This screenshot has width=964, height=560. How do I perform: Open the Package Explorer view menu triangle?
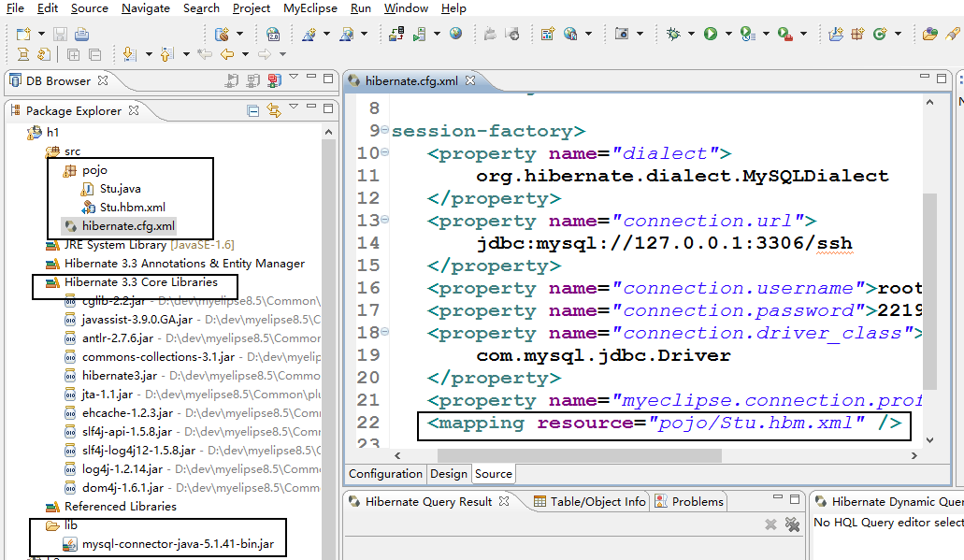294,107
